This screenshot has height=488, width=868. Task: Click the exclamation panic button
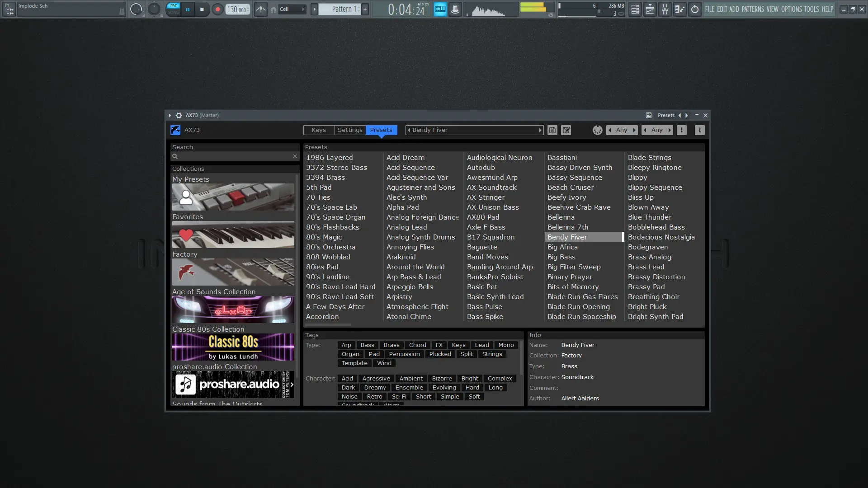point(681,130)
